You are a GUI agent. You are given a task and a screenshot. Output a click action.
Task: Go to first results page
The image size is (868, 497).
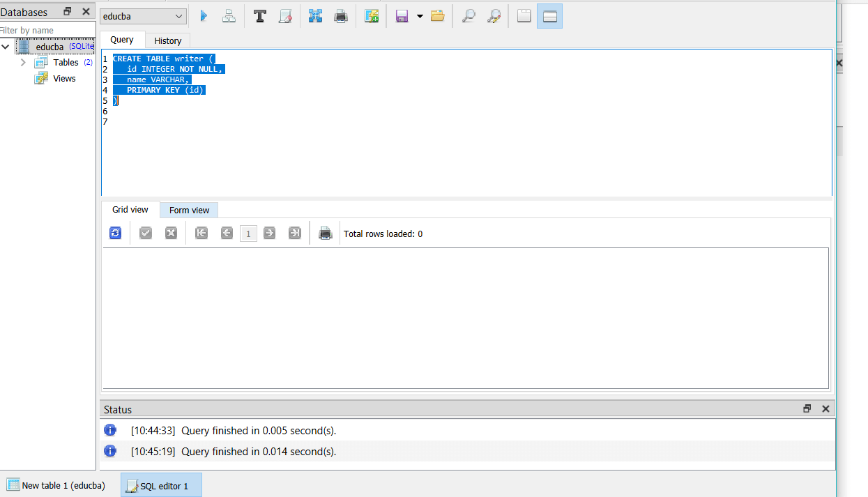pyautogui.click(x=201, y=234)
